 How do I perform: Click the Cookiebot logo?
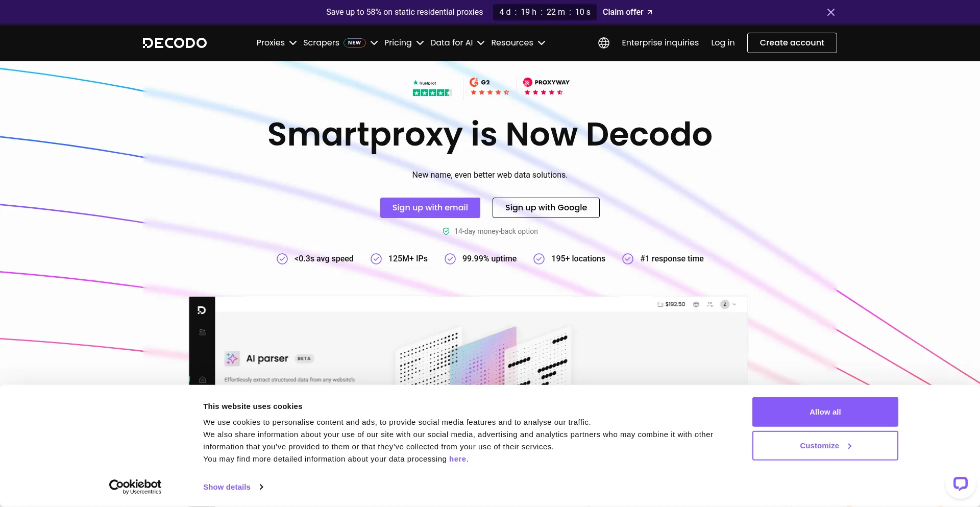pyautogui.click(x=135, y=487)
